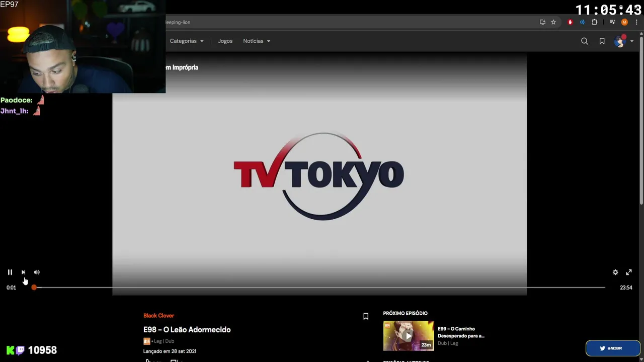The width and height of the screenshot is (644, 362).
Task: Click the E98 – O Leão Adormecido title
Action: (x=187, y=330)
